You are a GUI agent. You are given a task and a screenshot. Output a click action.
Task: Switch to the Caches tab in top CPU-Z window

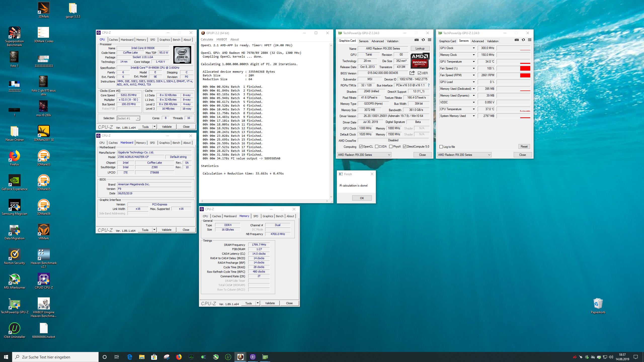113,40
